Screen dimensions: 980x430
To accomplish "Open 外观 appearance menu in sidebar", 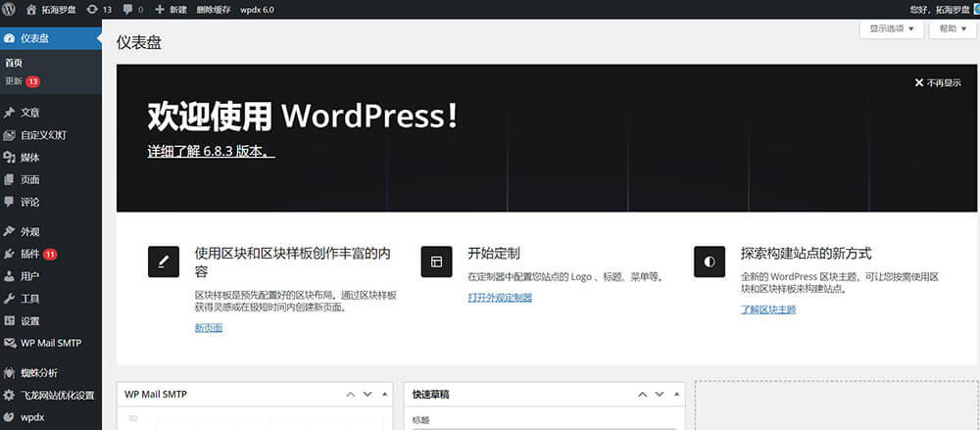I will pos(30,232).
